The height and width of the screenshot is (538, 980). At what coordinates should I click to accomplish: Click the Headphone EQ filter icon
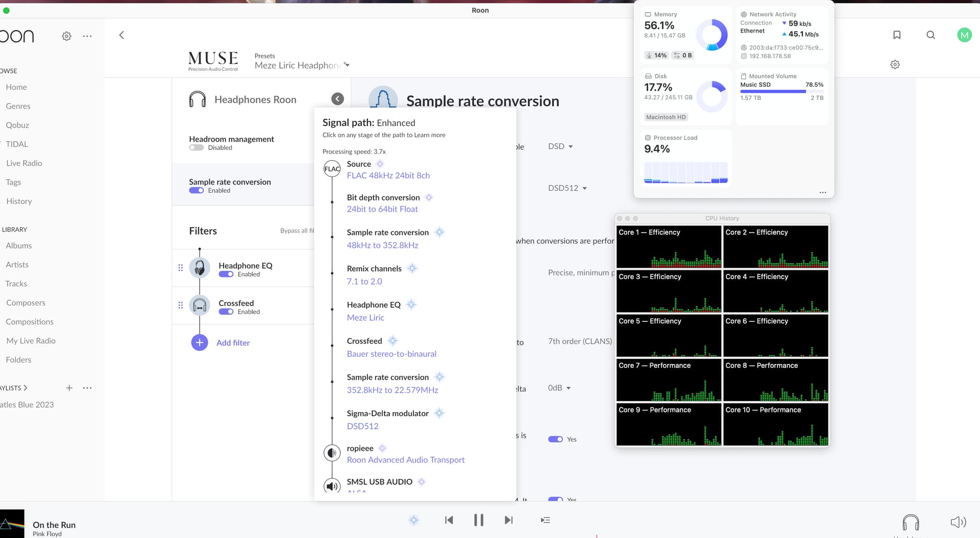point(200,268)
